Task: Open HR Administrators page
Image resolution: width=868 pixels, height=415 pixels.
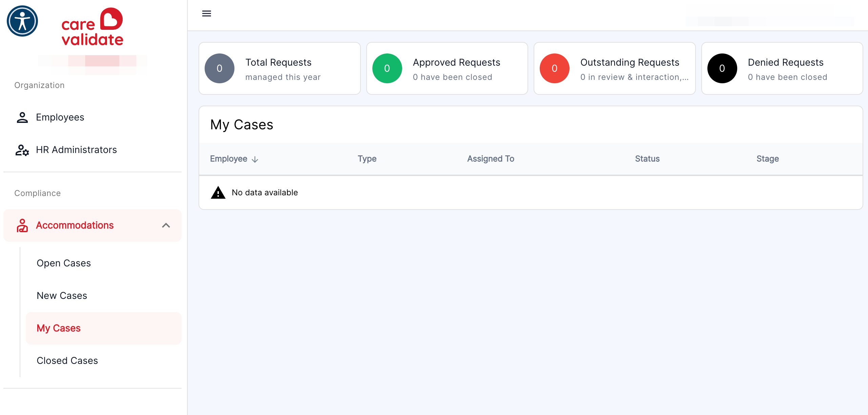Action: point(92,150)
